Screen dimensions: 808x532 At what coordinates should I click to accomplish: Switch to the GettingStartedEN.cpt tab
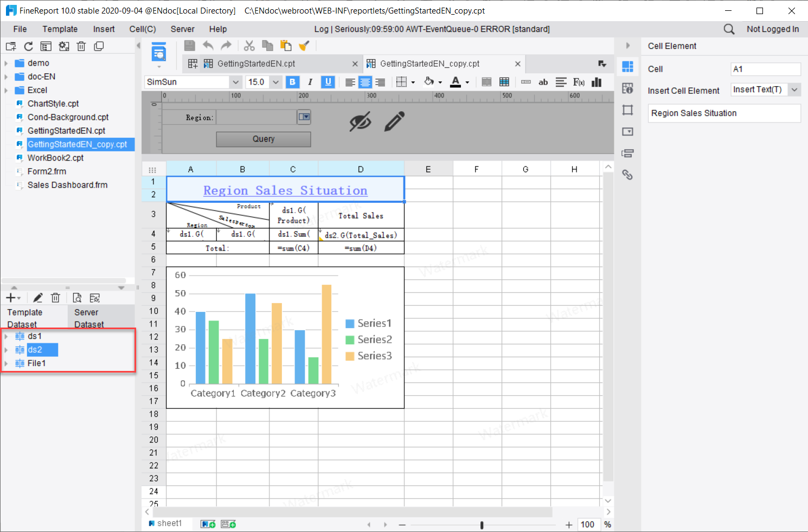[x=255, y=63]
